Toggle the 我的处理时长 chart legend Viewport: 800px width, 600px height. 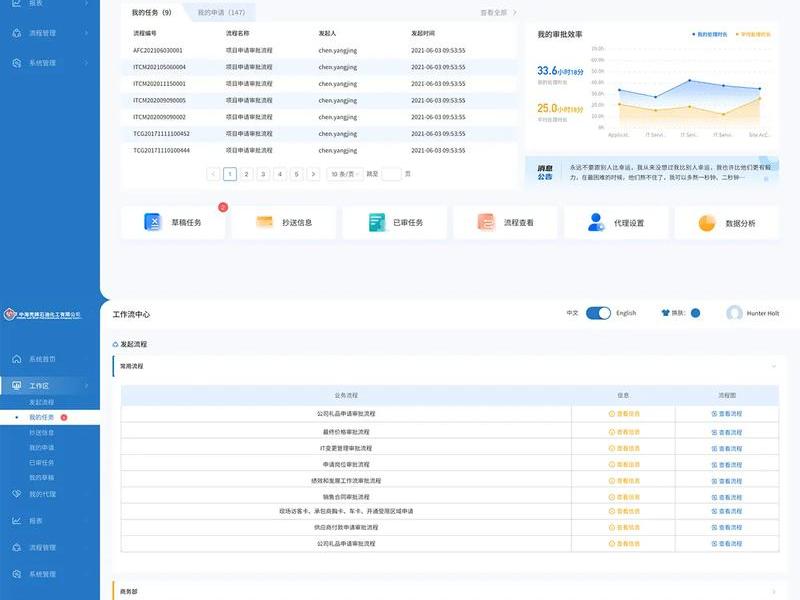tap(710, 34)
